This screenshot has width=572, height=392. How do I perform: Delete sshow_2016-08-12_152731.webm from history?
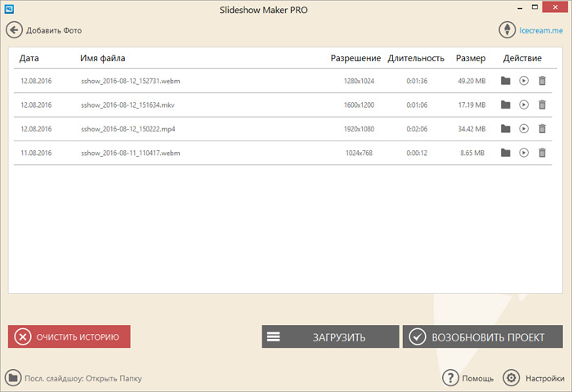point(542,81)
